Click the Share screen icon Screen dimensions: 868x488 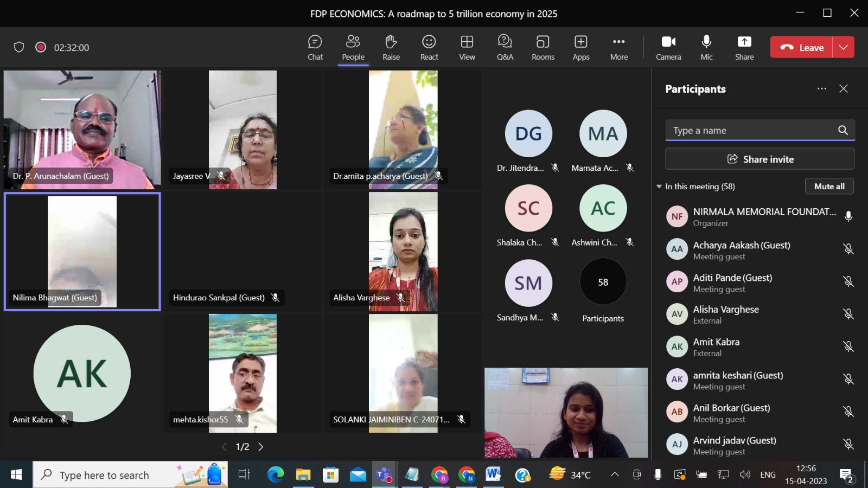tap(744, 48)
